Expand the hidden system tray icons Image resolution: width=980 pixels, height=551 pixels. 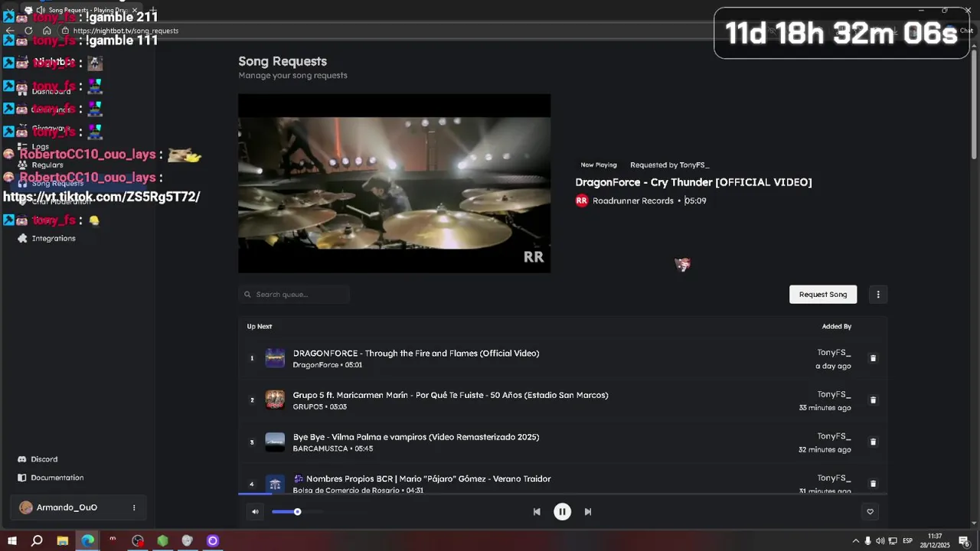click(856, 541)
